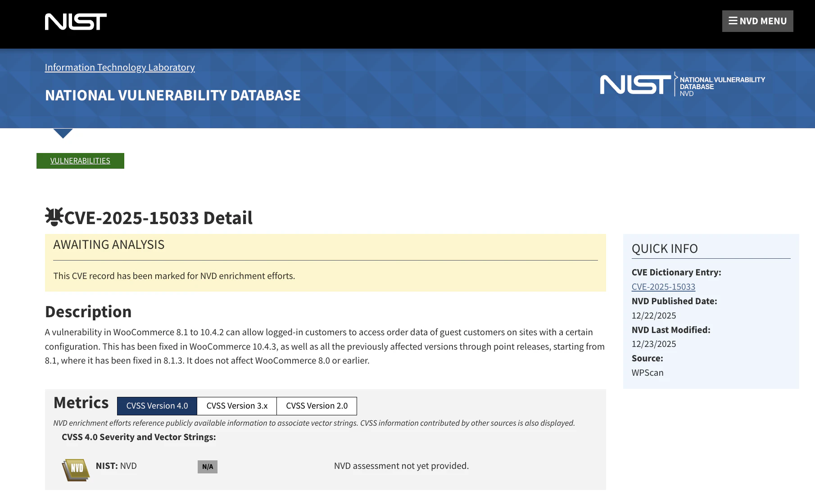Click the QUICK INFO panel heading

665,248
